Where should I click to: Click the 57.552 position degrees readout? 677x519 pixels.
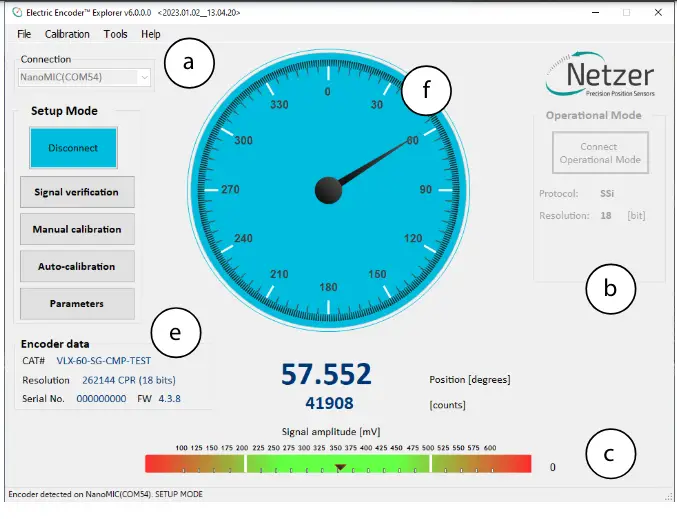[x=326, y=374]
